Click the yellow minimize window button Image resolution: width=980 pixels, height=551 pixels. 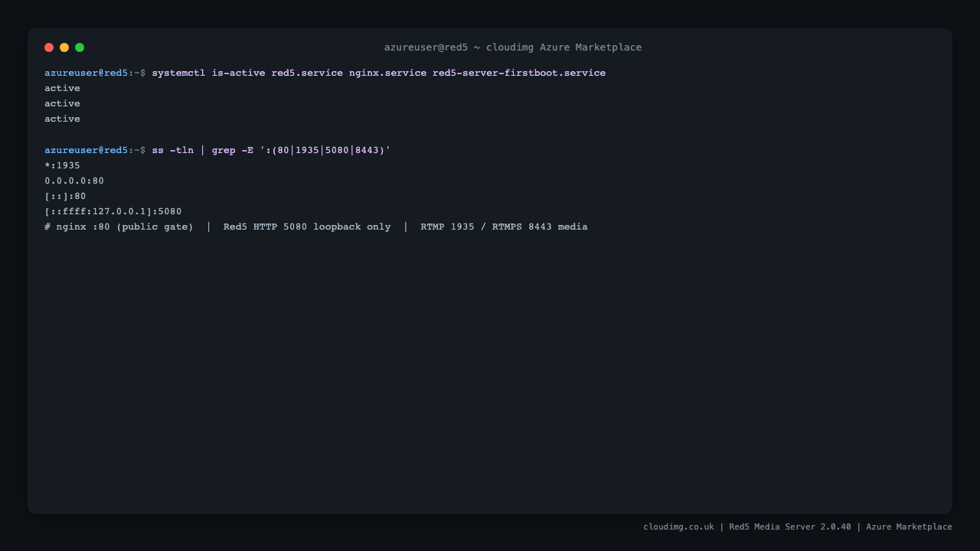(64, 47)
